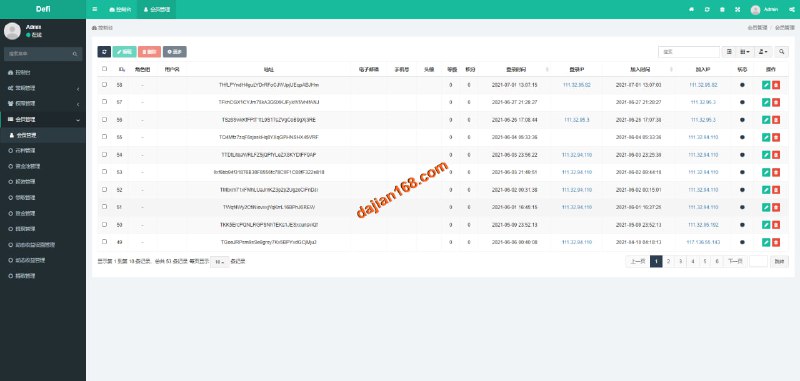This screenshot has width=800, height=381.
Task: Sort by the join time column arrows
Action: coord(671,69)
